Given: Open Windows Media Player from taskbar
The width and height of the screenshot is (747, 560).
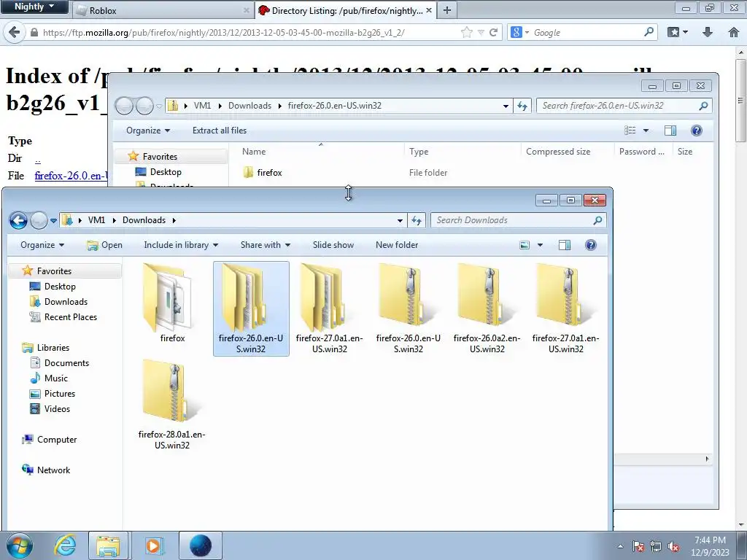Looking at the screenshot, I should 153,545.
